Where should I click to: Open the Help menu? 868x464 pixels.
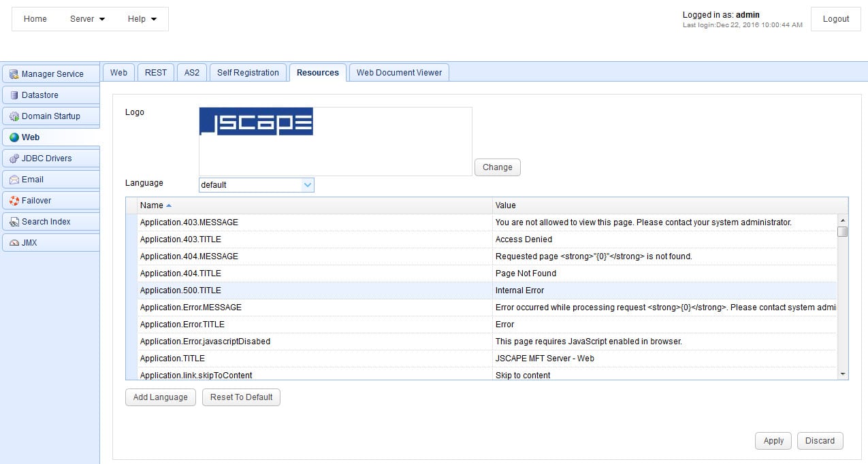tap(142, 19)
